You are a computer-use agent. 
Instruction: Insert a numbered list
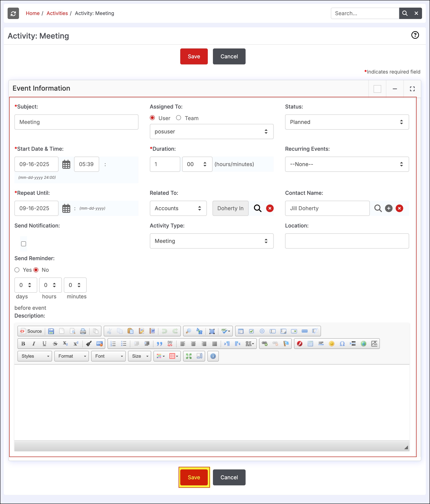point(113,343)
